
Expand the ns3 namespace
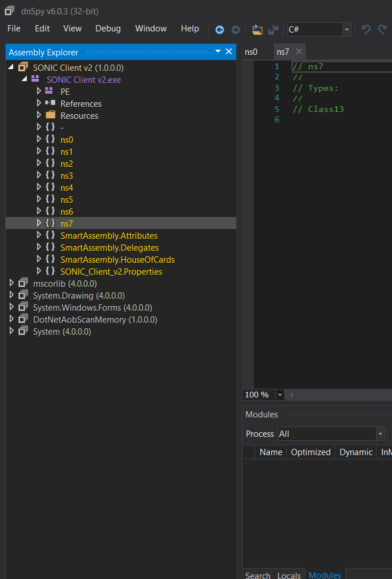39,175
